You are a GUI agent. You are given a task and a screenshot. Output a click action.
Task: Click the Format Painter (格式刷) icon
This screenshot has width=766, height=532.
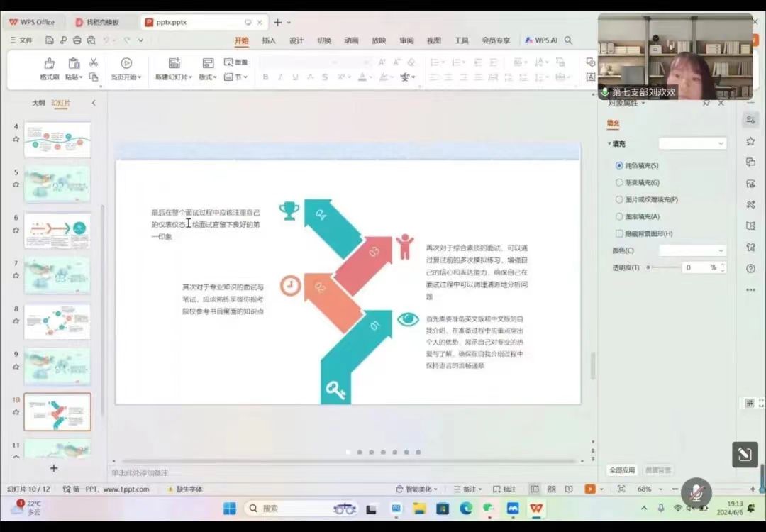[x=49, y=63]
